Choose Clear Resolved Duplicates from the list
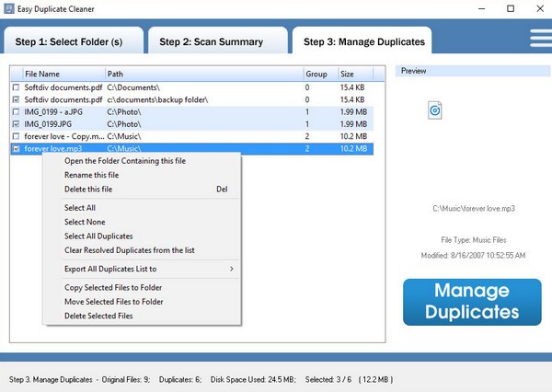This screenshot has width=552, height=392. pyautogui.click(x=142, y=250)
